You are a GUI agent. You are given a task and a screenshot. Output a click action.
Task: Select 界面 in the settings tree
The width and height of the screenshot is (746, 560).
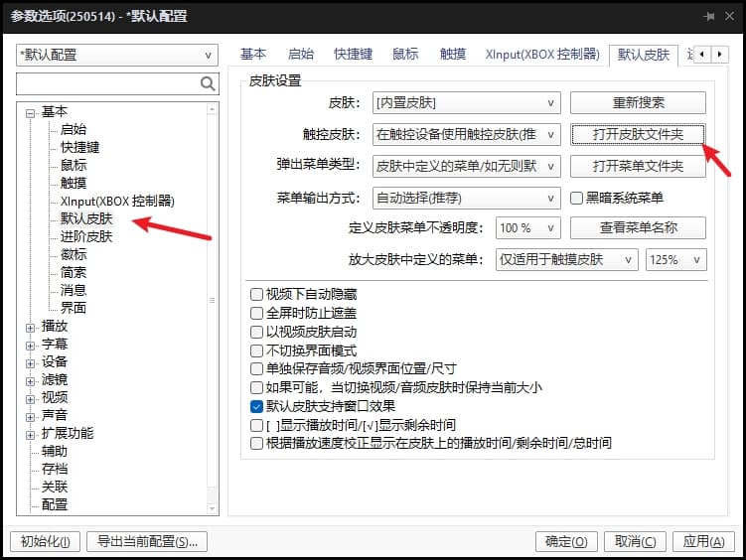click(x=74, y=308)
